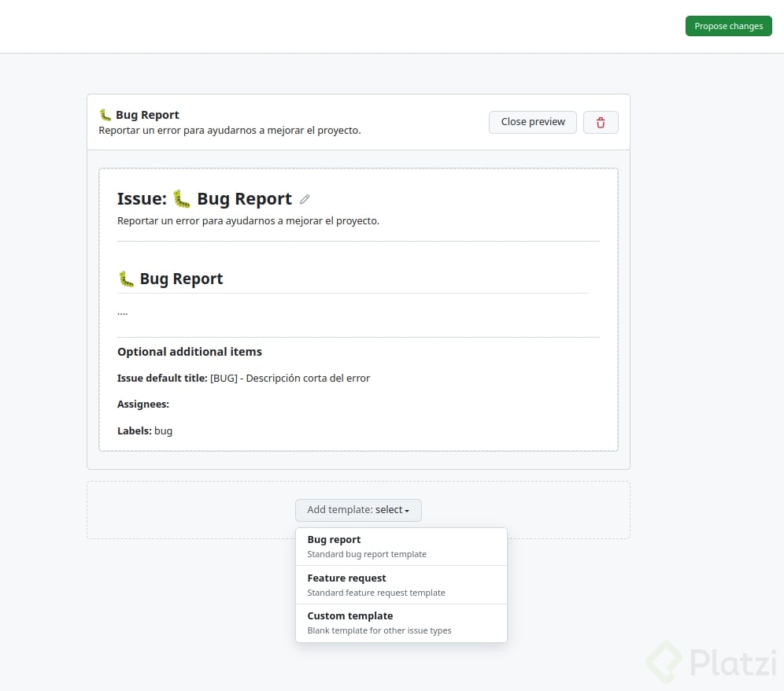Click the Labels field showing bug
784x691 pixels.
163,431
